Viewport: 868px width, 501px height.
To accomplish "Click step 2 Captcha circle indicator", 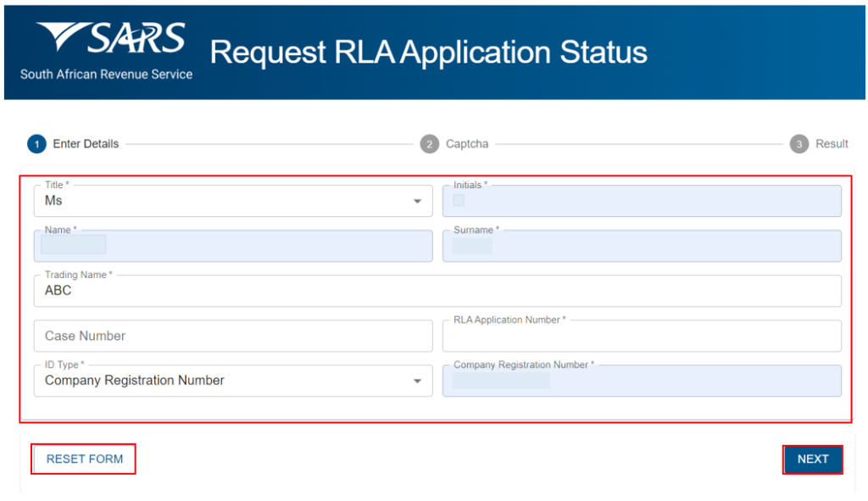I will [x=430, y=144].
